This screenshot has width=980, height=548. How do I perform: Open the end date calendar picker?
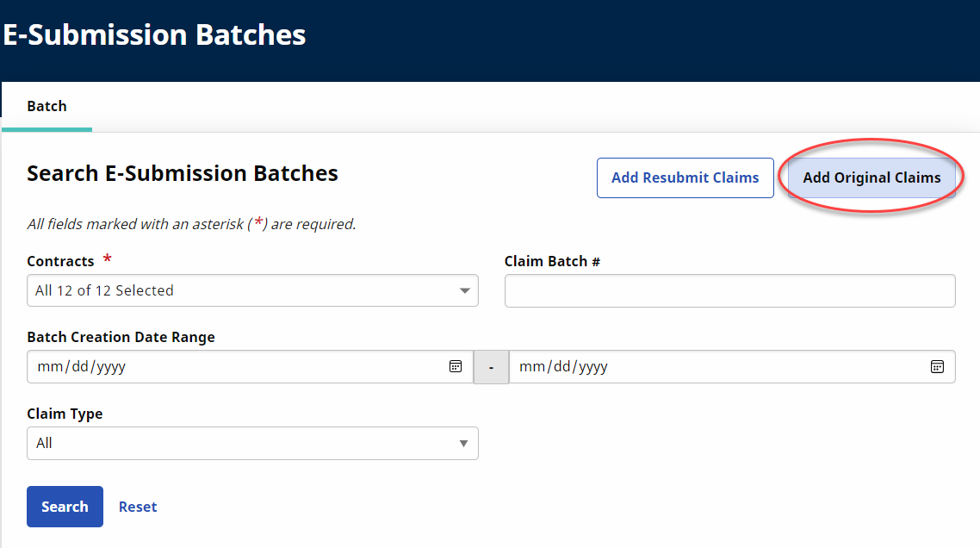pyautogui.click(x=937, y=366)
